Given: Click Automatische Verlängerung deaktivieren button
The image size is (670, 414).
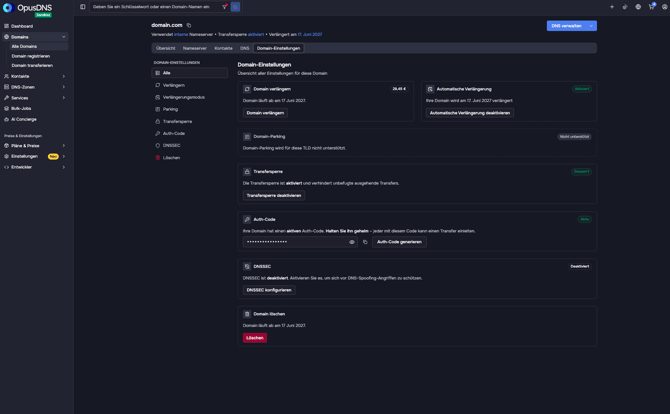Looking at the screenshot, I should pos(470,113).
